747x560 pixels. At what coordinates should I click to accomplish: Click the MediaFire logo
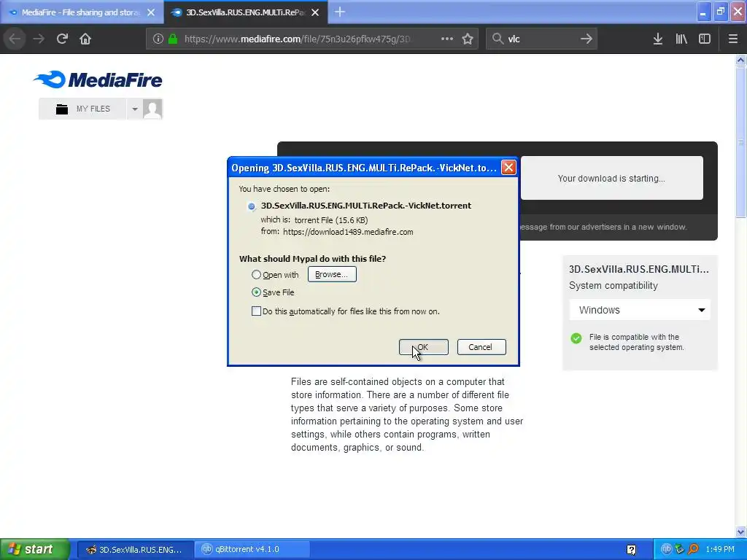[98, 79]
